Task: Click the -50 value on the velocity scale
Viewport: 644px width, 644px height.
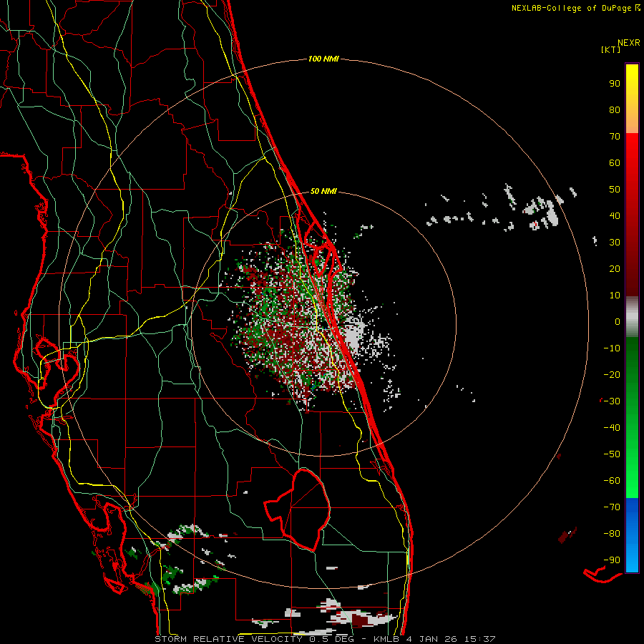Action: pyautogui.click(x=612, y=454)
